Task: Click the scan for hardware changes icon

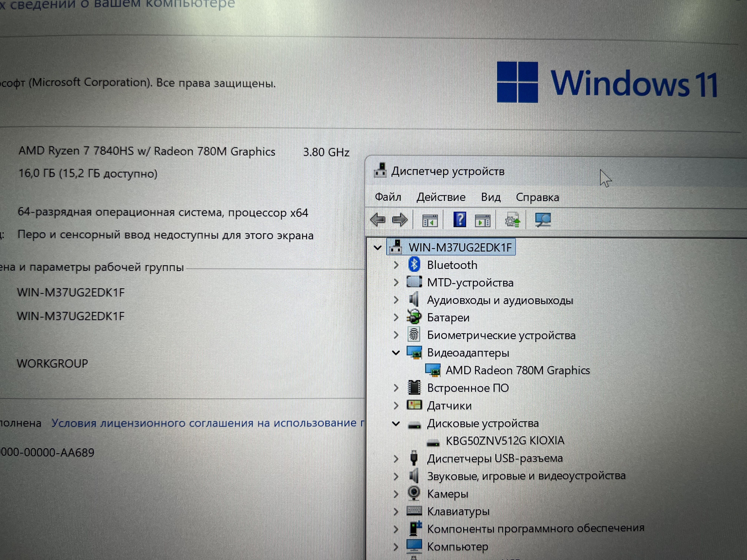Action: 543,220
